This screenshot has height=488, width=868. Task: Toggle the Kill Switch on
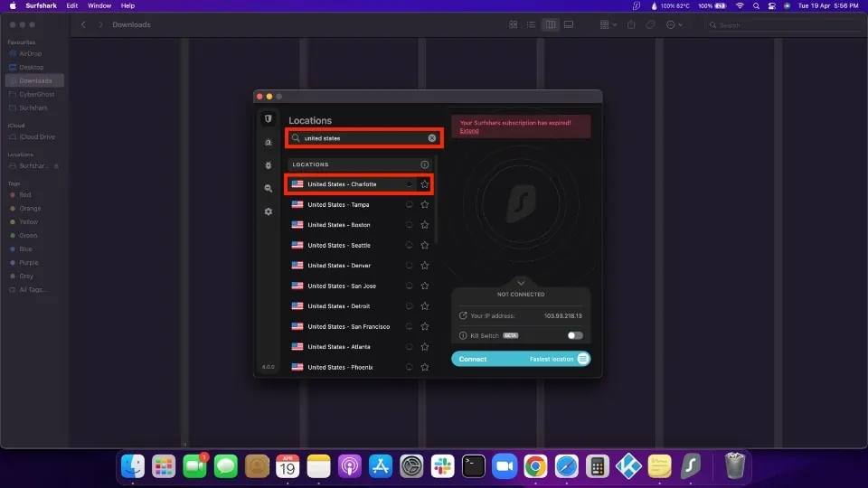575,336
